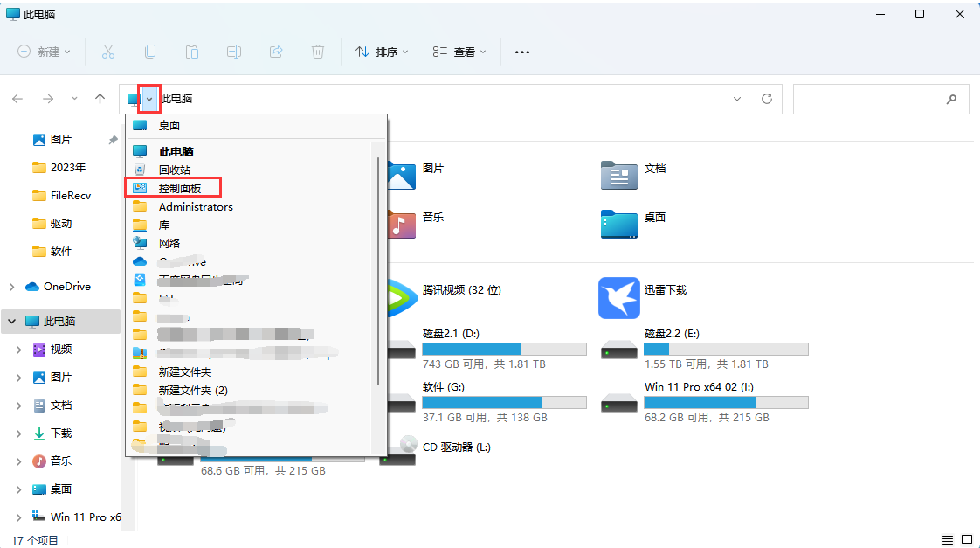Click the Back navigation arrow
This screenshot has width=980, height=548.
17,99
